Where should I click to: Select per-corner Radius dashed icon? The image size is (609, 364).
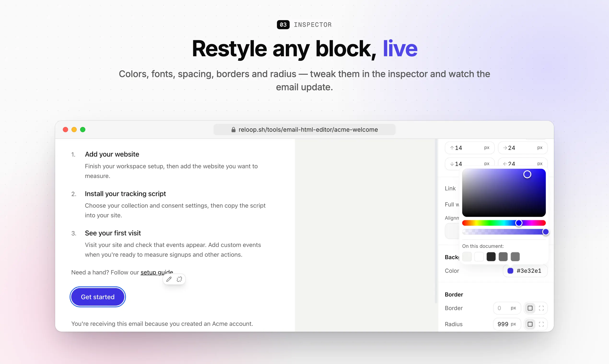pyautogui.click(x=541, y=324)
